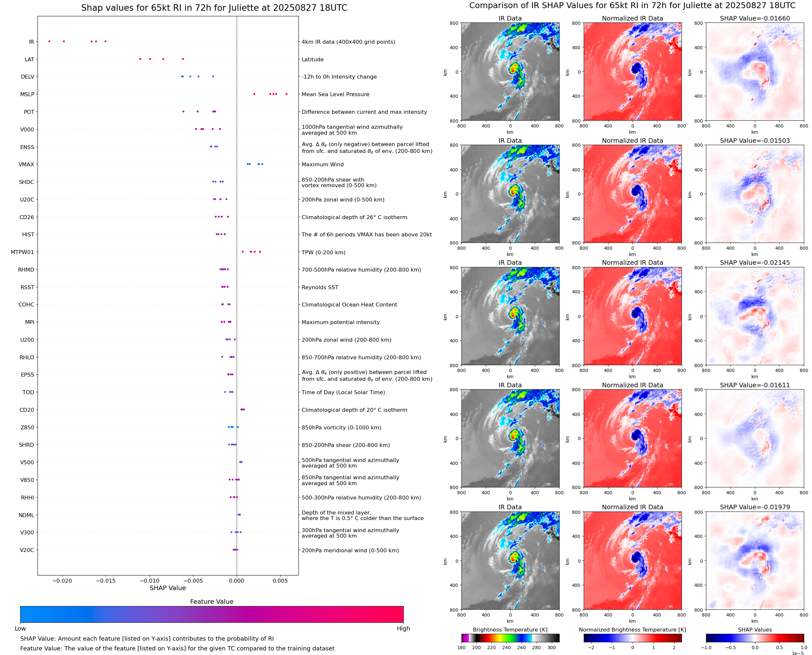The image size is (812, 655).
Task: Click the SHAP Value=-0.01979 map
Action: (x=755, y=561)
